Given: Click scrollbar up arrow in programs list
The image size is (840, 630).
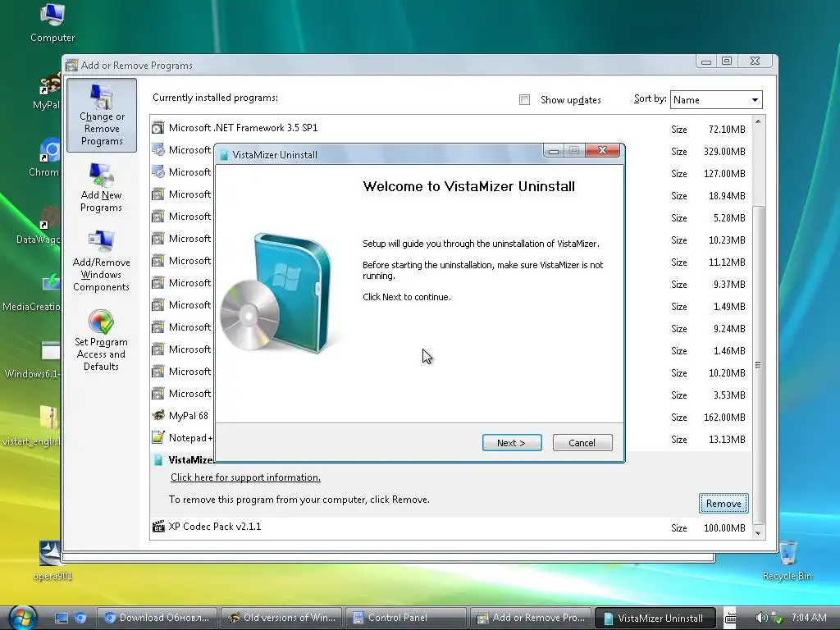Looking at the screenshot, I should pos(758,122).
